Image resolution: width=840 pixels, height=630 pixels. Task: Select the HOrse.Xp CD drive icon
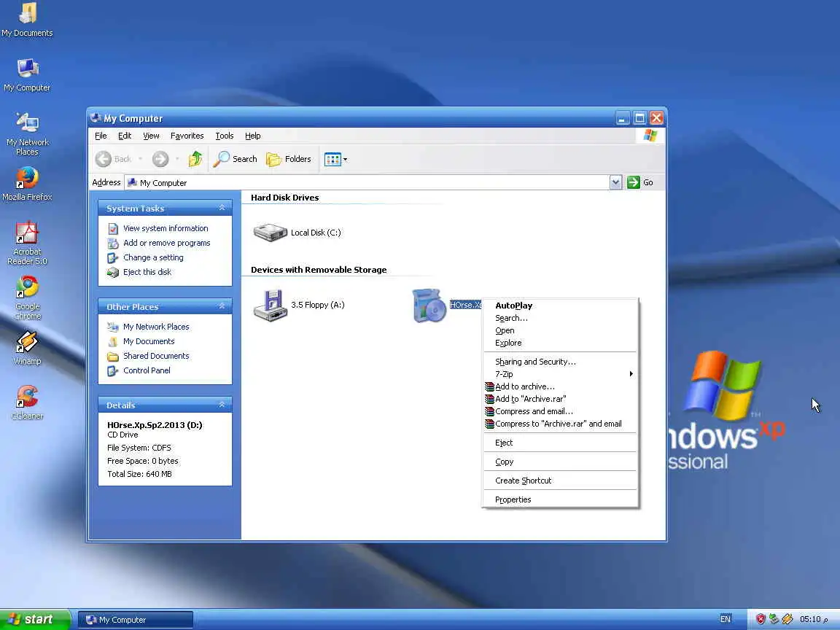[x=429, y=306]
